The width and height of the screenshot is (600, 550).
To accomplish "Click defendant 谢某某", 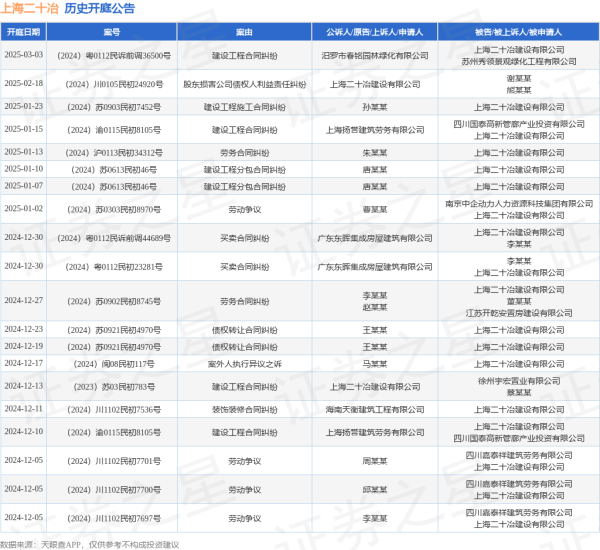I will [x=519, y=78].
